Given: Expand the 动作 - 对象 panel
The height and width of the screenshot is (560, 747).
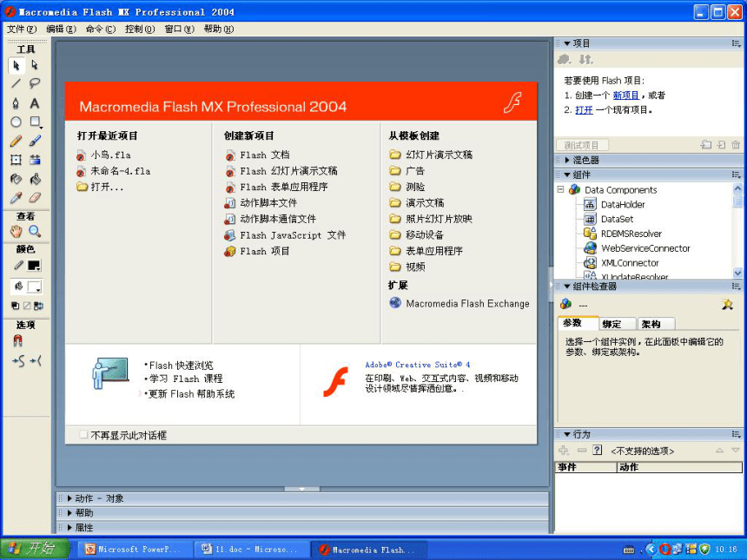Looking at the screenshot, I should (x=69, y=498).
